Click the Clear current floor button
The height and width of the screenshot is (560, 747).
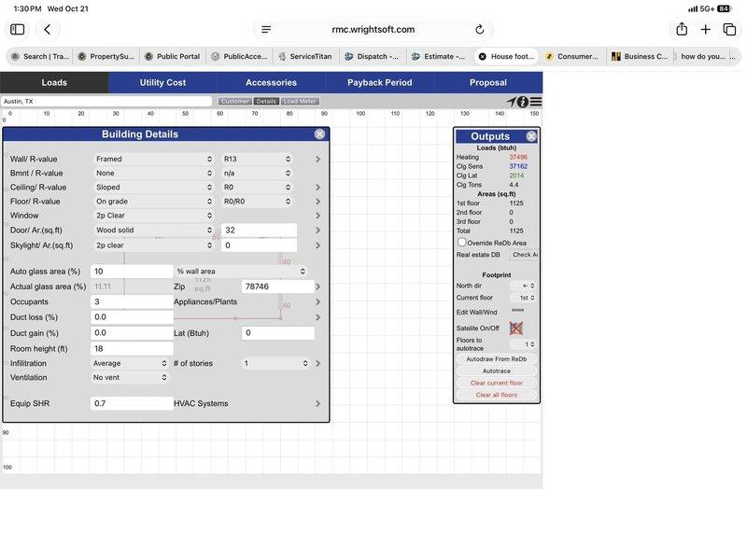(497, 383)
